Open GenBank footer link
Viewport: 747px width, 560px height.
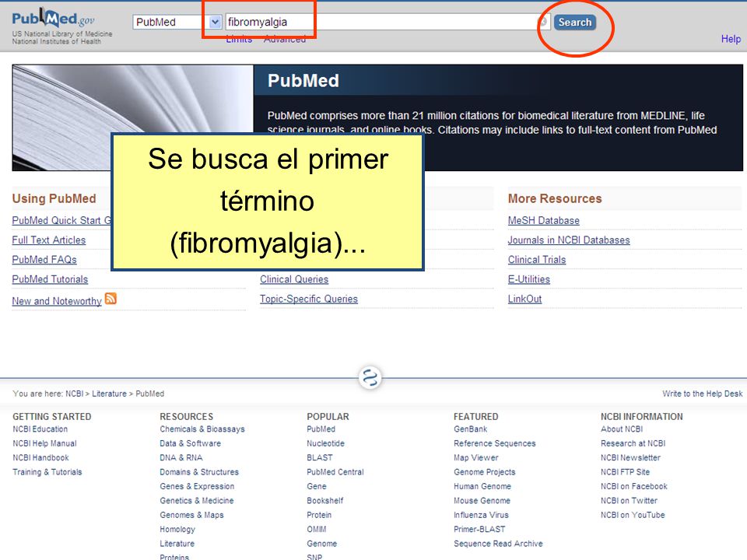(x=470, y=429)
